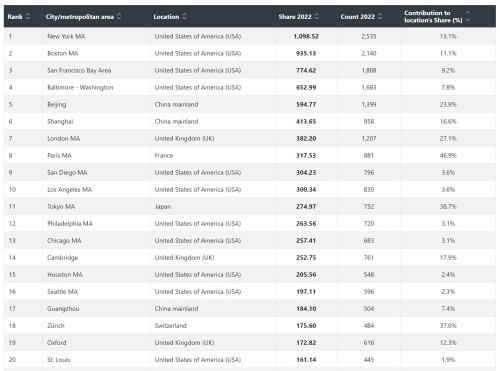
Task: Sort by Count 2022 icon
Action: click(380, 16)
